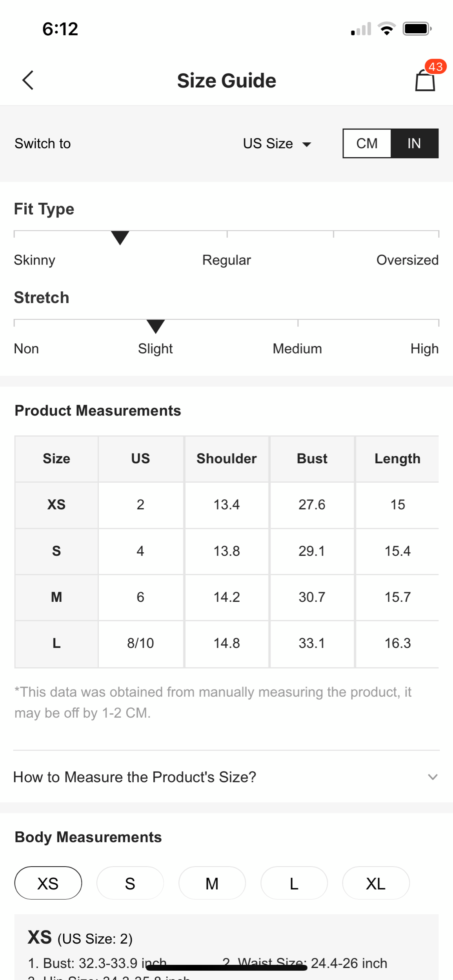Click the US Size dropdown arrow
Image resolution: width=453 pixels, height=980 pixels.
pos(307,145)
